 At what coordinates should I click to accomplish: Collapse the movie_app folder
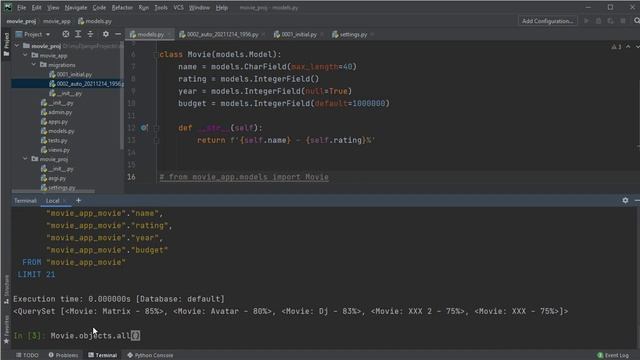click(25, 56)
